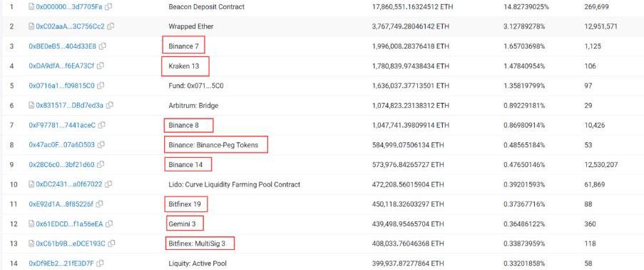Open address link 0xDf9Eb2...21fE3D7F
The width and height of the screenshot is (644, 270).
tap(61, 264)
